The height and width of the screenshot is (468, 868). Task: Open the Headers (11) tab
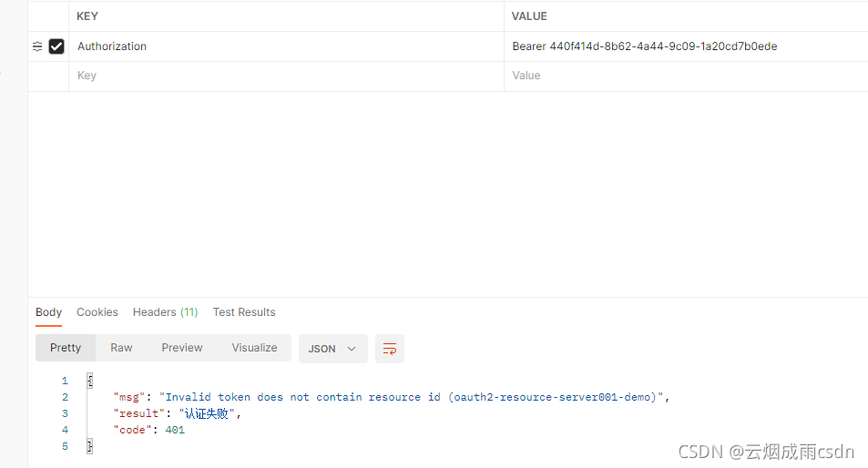coord(166,312)
